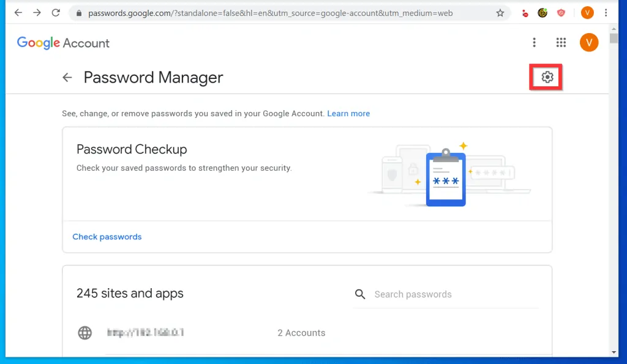Focus the Search passwords field

[x=453, y=294]
